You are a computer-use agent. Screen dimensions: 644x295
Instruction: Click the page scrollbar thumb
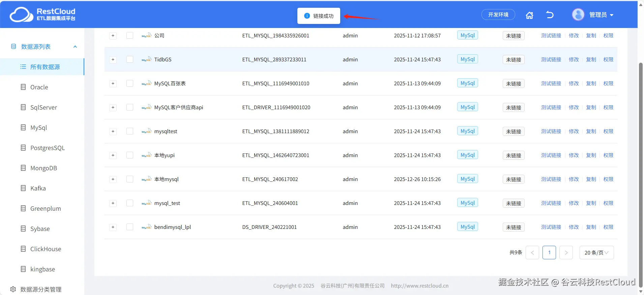click(641, 175)
